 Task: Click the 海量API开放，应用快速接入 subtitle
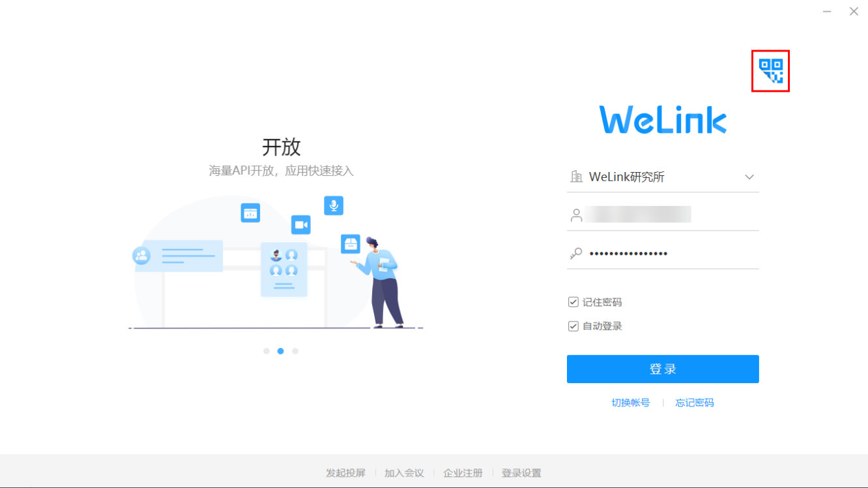click(282, 171)
